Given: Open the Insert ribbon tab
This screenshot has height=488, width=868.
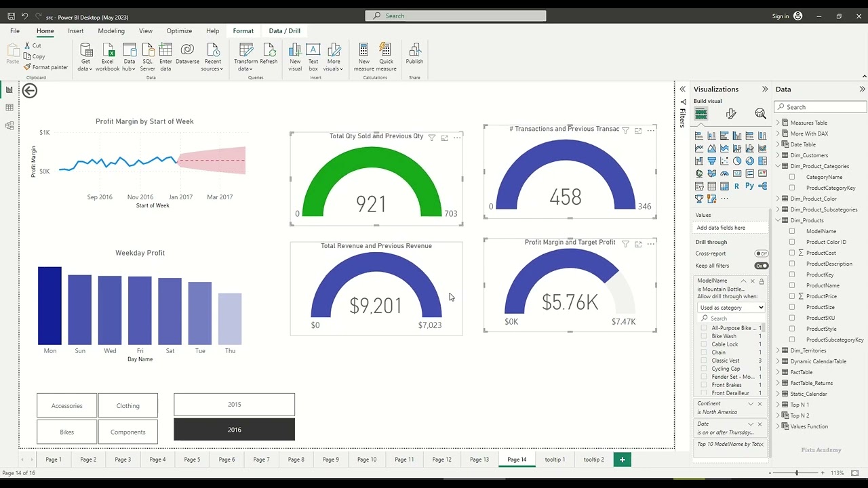Looking at the screenshot, I should pos(76,31).
